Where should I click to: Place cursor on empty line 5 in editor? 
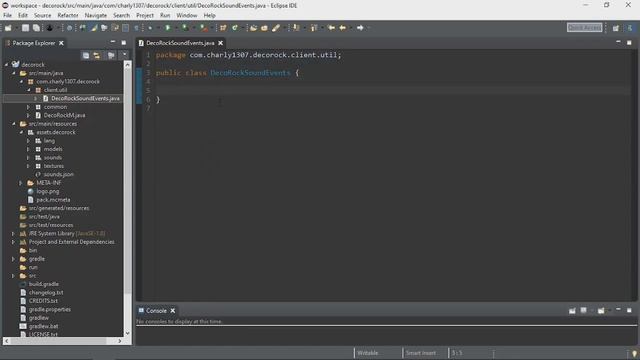tap(392, 90)
